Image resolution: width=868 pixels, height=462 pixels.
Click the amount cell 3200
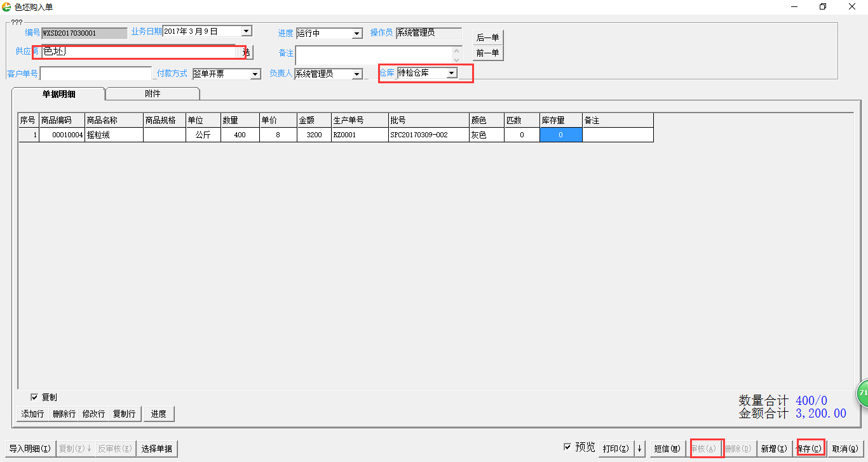point(314,135)
